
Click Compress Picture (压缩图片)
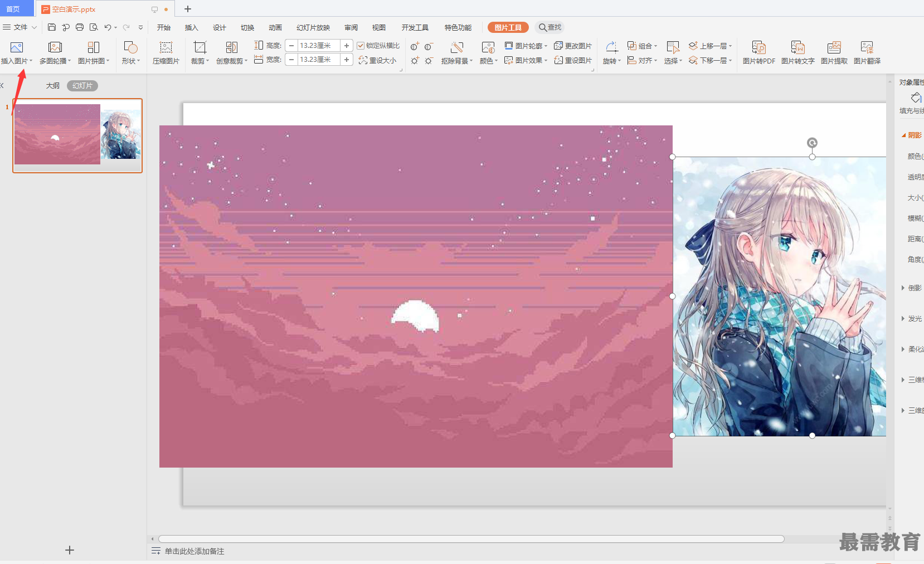[x=166, y=52]
